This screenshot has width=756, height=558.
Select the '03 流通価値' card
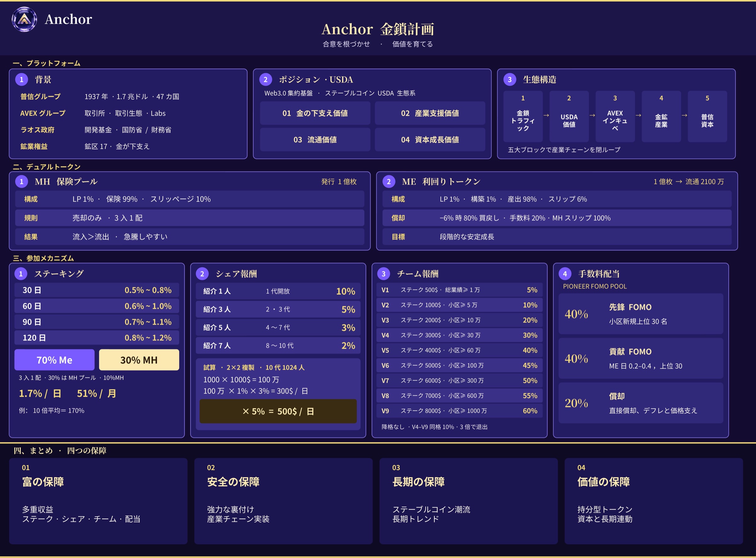[315, 140]
